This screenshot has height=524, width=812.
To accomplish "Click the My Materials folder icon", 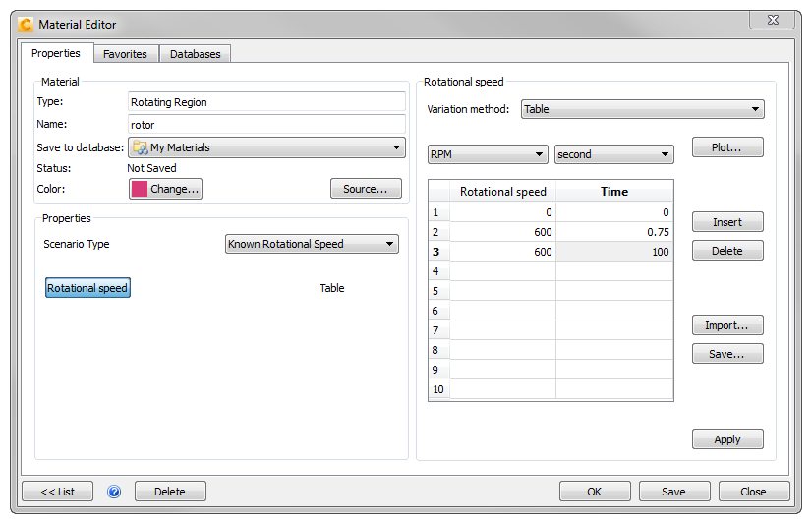I will pyautogui.click(x=140, y=147).
